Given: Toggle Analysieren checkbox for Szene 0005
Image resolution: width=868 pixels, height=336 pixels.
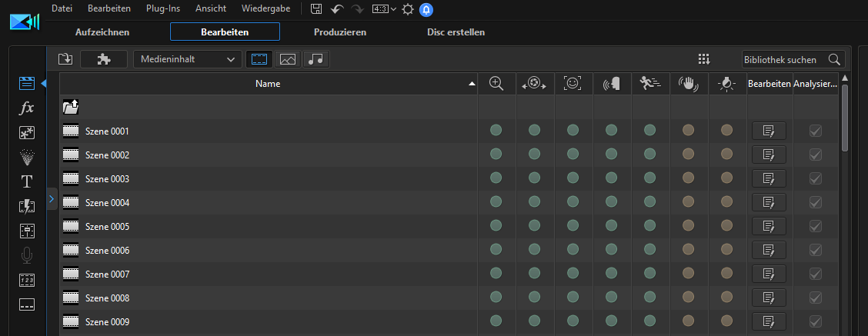Looking at the screenshot, I should click(x=815, y=227).
